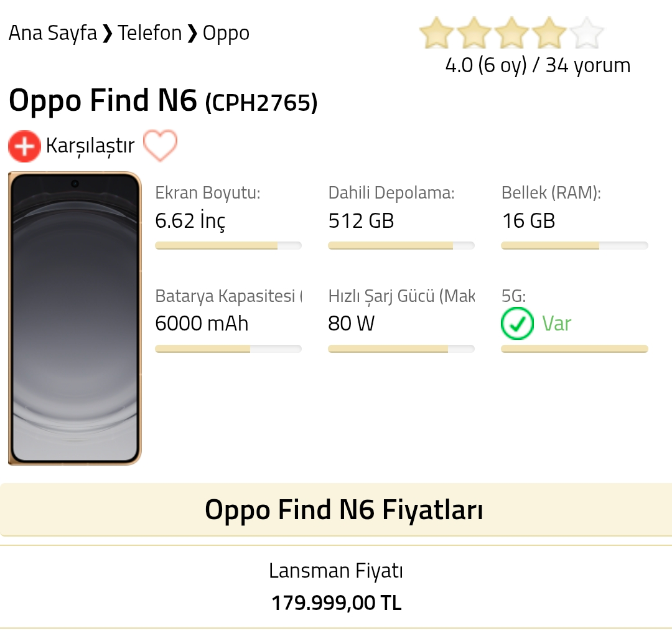
Task: Click the Karşılaştır compare text
Action: (90, 146)
